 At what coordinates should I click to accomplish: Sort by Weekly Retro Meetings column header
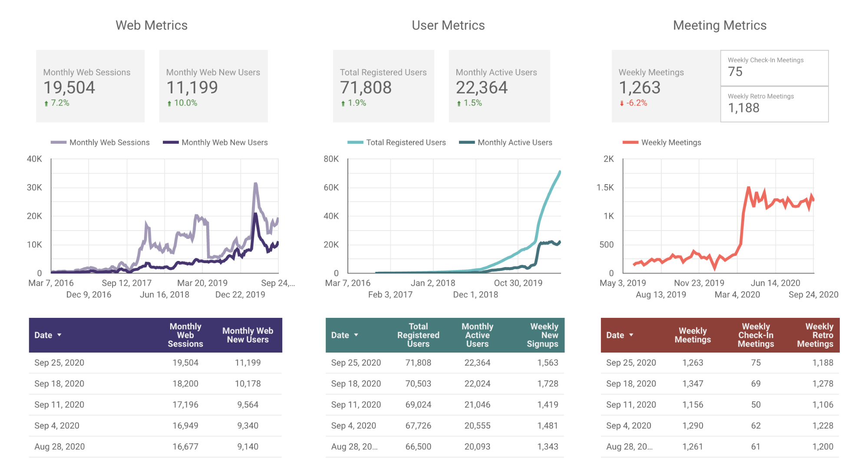[x=815, y=335]
